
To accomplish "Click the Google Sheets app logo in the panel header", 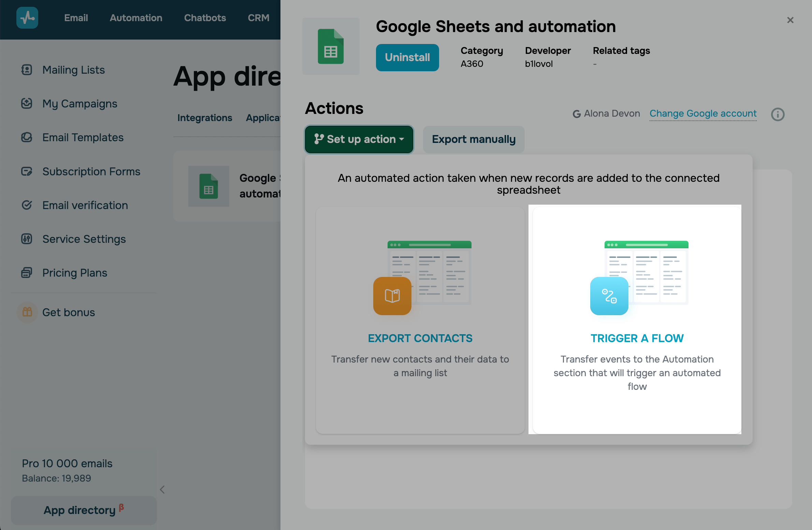I will pyautogui.click(x=331, y=46).
